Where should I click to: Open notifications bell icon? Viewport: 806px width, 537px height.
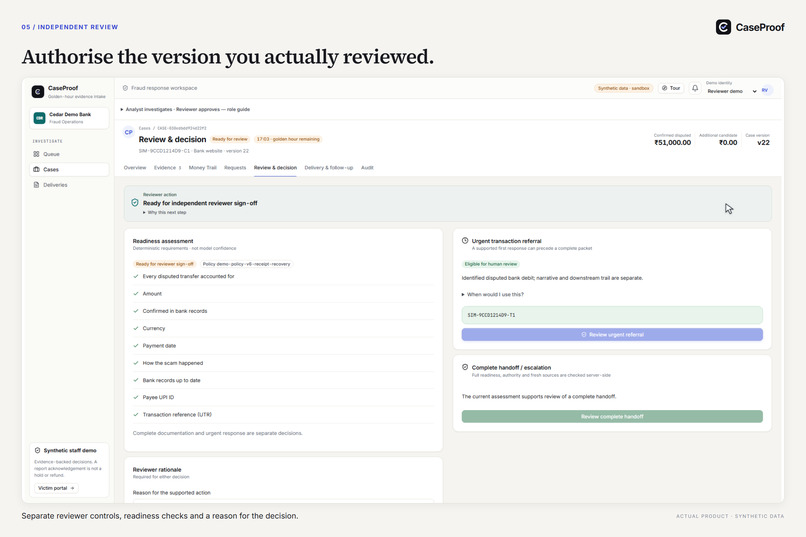[695, 88]
